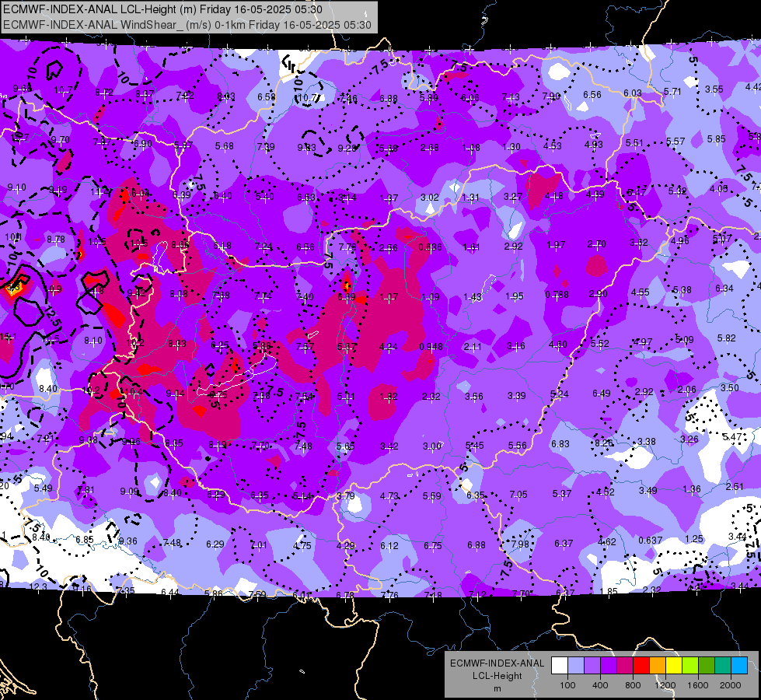
Task: Click the grid value 4.18
Action: 553,196
